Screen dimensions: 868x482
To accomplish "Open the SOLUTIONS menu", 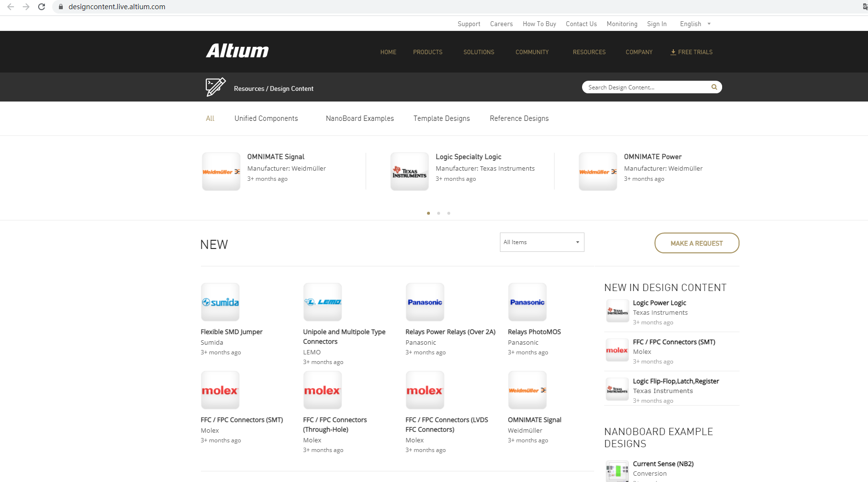I will 479,52.
